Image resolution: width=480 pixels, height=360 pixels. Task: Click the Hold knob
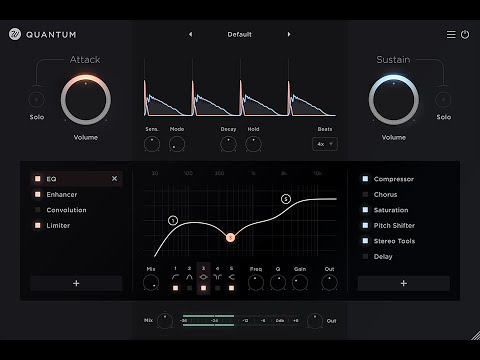(253, 144)
